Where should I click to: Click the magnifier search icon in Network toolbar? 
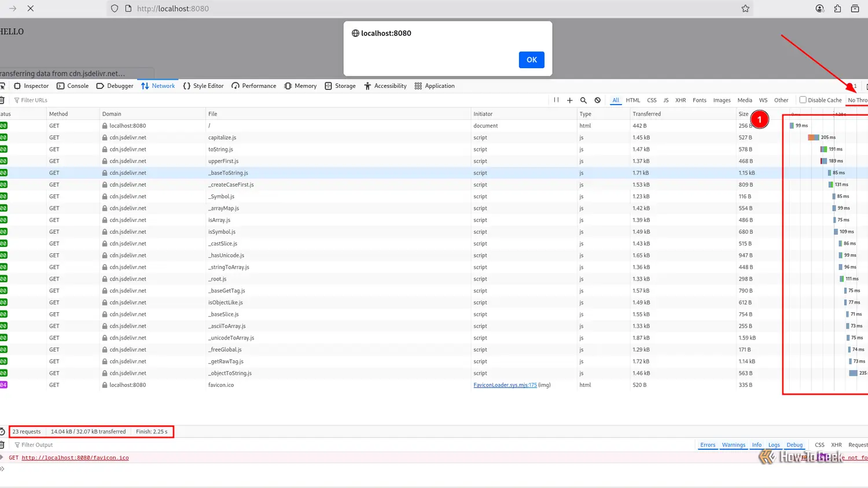(x=583, y=100)
